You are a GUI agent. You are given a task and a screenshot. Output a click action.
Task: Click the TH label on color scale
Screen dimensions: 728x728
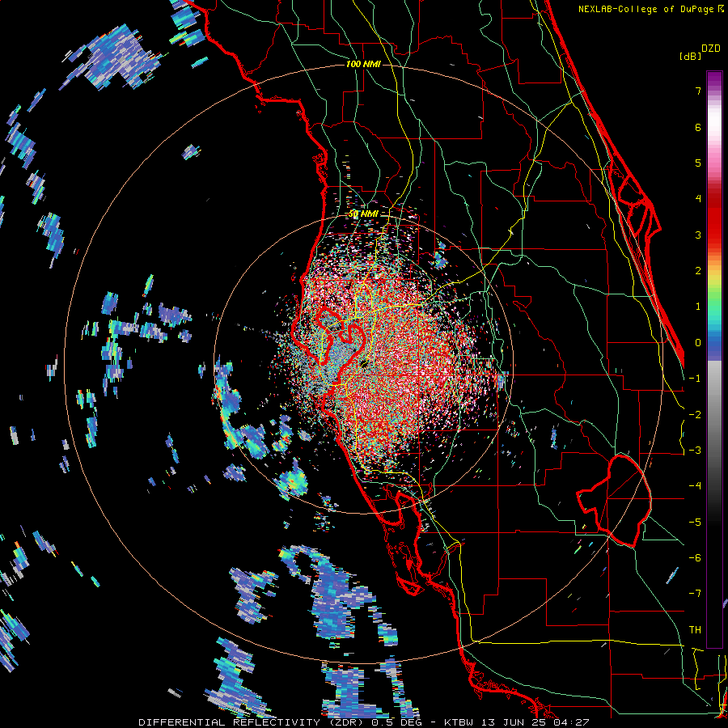click(x=695, y=630)
